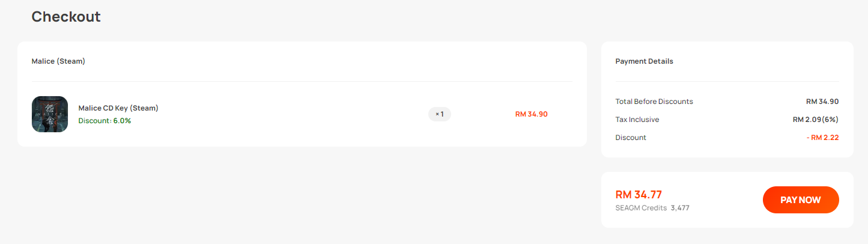Click the RM 34.77 final total
Screen dimensions: 868x244
coord(639,195)
